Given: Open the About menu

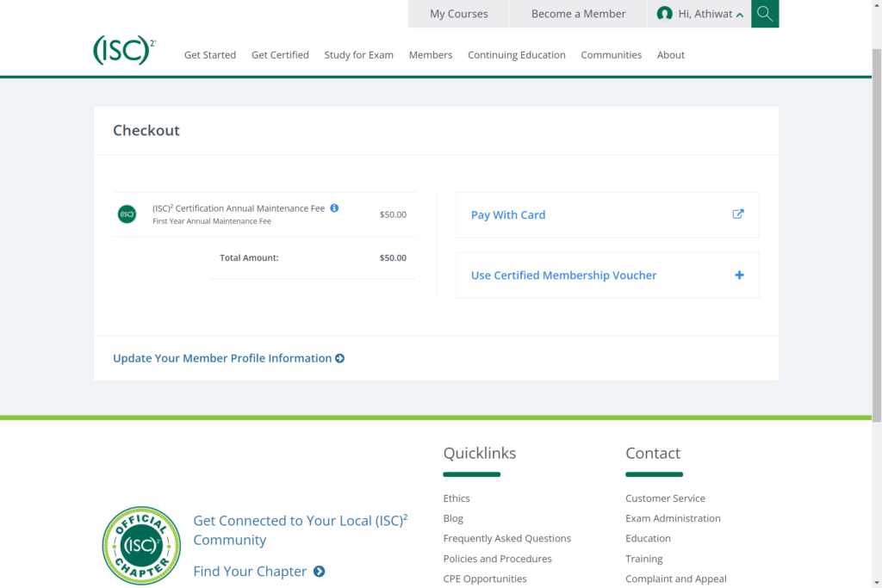Looking at the screenshot, I should coord(670,54).
